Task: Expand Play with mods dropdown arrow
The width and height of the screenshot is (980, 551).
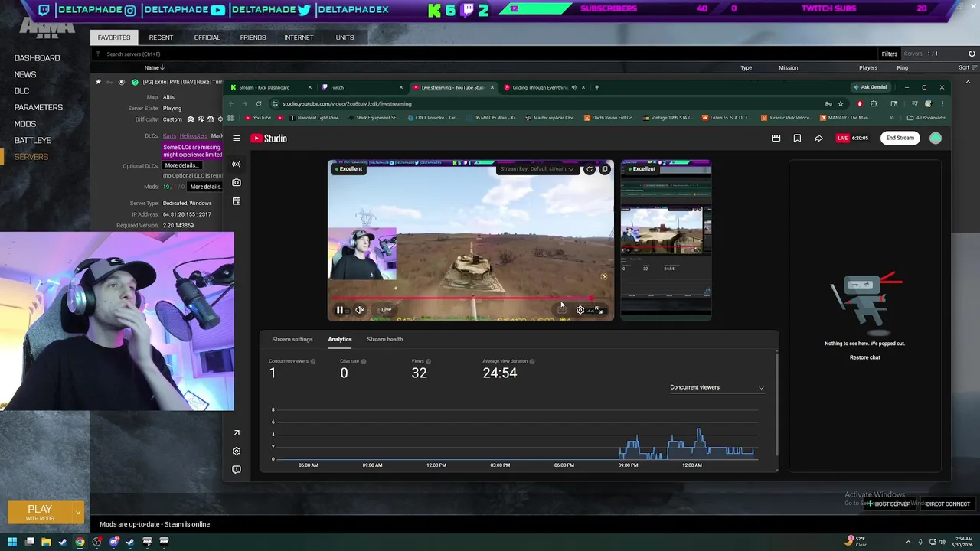Action: 77,512
